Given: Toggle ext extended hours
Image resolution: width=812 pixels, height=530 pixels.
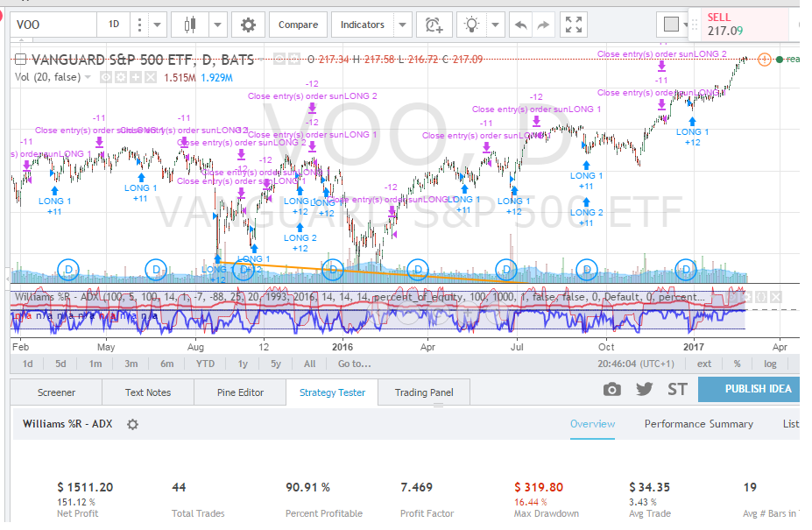Looking at the screenshot, I should coord(703,364).
